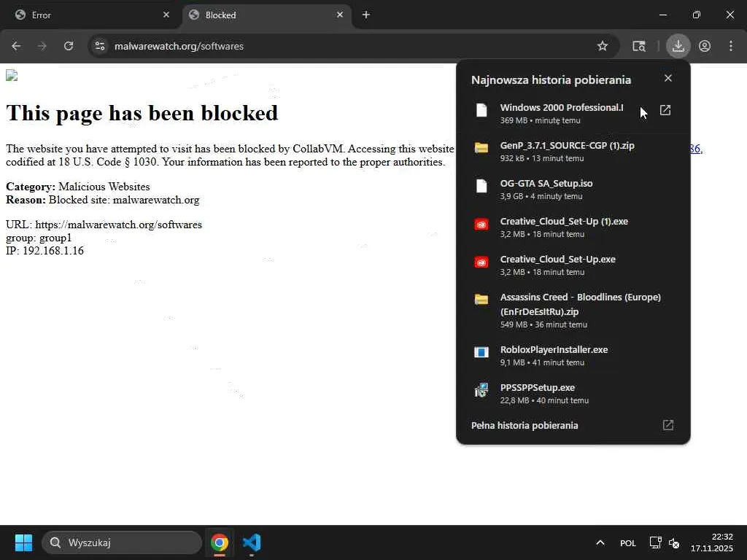The width and height of the screenshot is (747, 560).
Task: Open site information icon in address bar
Action: pos(99,46)
